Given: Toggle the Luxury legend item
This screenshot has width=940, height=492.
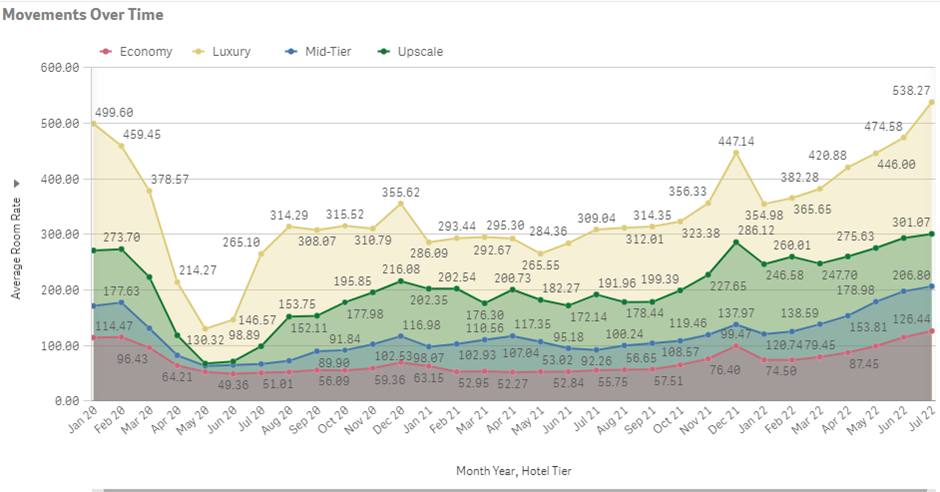Looking at the screenshot, I should point(222,52).
